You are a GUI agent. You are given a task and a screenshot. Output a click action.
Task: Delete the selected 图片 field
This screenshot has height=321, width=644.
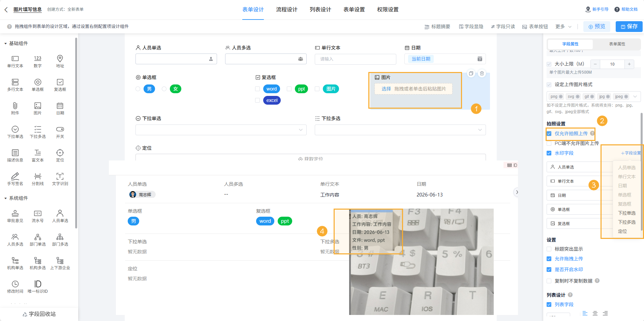[x=482, y=73]
